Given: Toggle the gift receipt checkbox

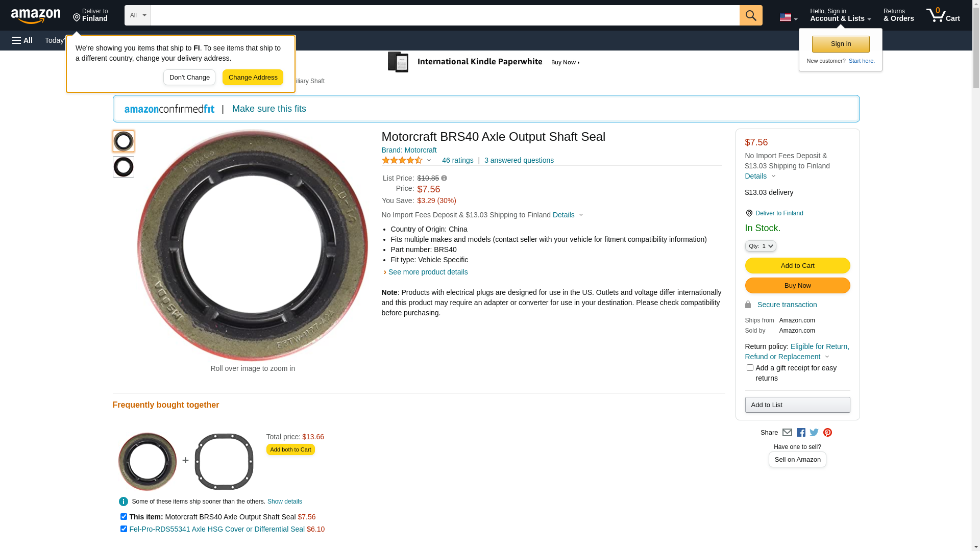Looking at the screenshot, I should click(x=750, y=368).
